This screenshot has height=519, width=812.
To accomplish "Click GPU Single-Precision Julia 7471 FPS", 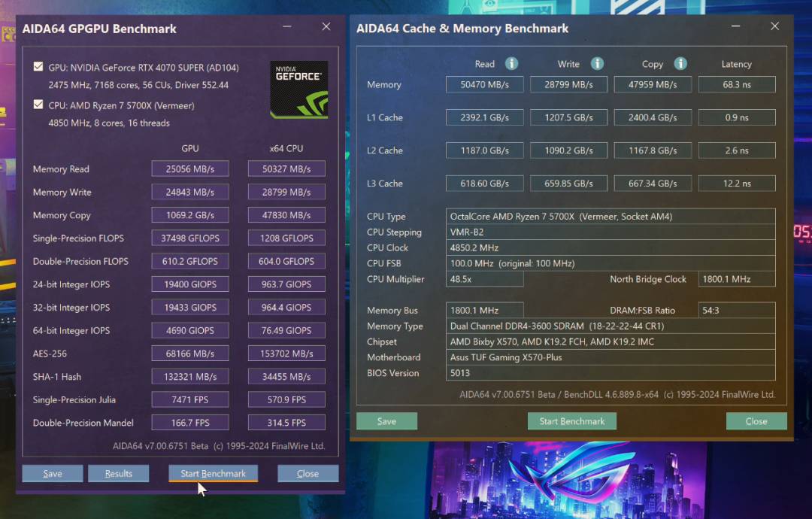I will click(x=190, y=399).
